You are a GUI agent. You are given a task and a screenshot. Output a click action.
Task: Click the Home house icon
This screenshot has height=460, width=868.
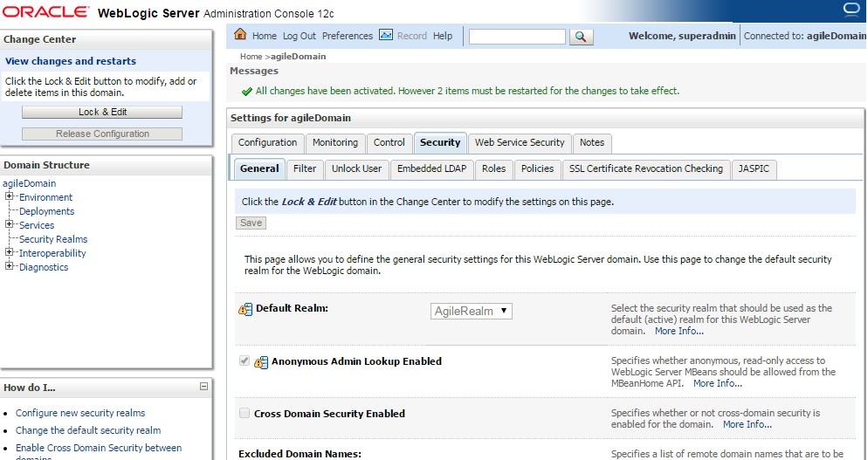click(239, 34)
